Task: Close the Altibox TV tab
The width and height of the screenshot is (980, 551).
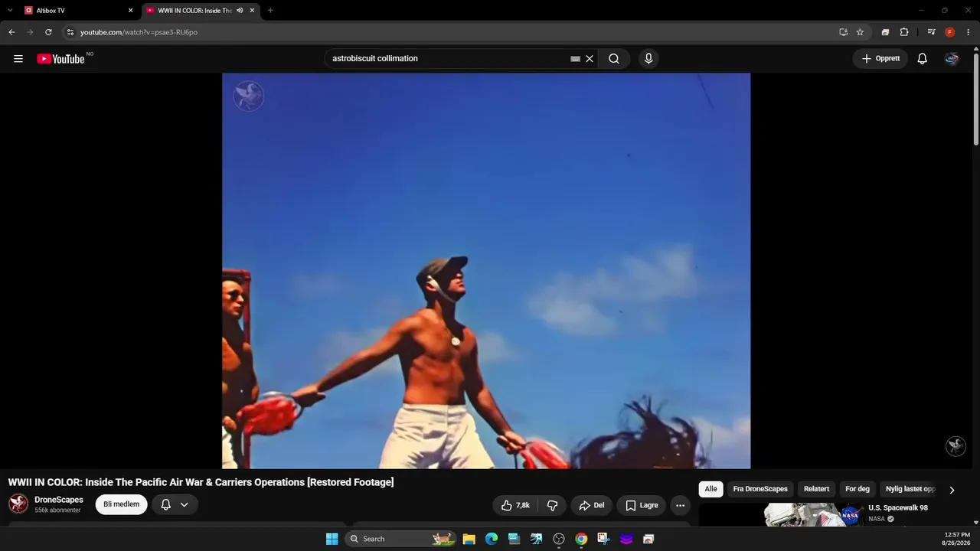Action: click(x=130, y=11)
